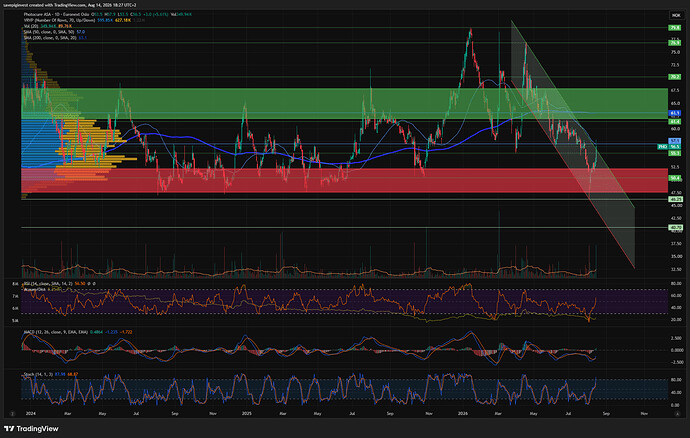The image size is (690, 438).
Task: Select the Photocure ASA symbol legend title
Action: click(x=56, y=14)
